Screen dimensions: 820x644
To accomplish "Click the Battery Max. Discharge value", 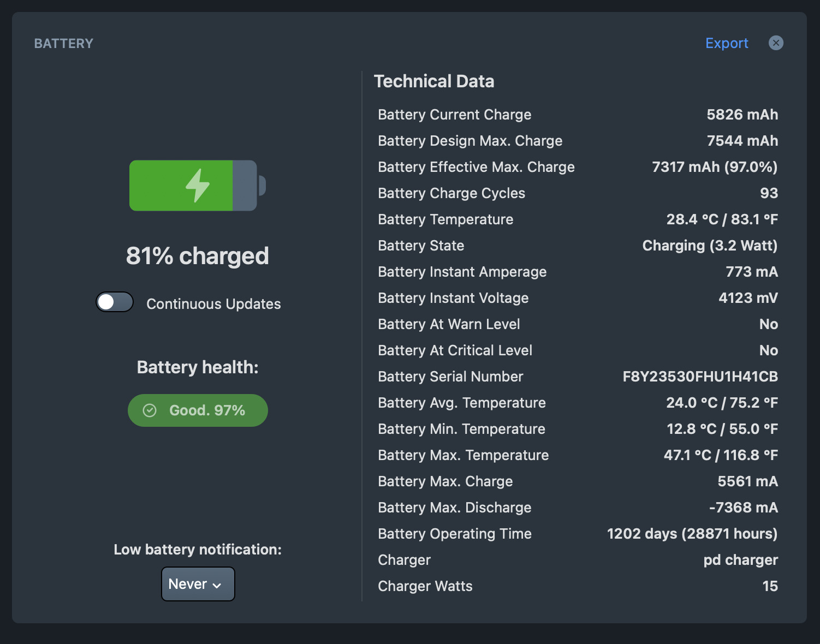I will point(743,508).
